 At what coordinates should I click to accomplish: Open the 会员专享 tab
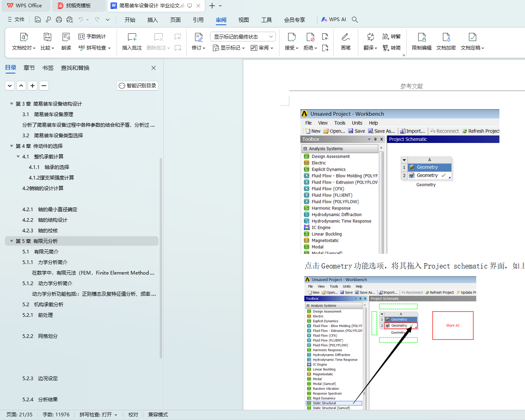coord(295,20)
